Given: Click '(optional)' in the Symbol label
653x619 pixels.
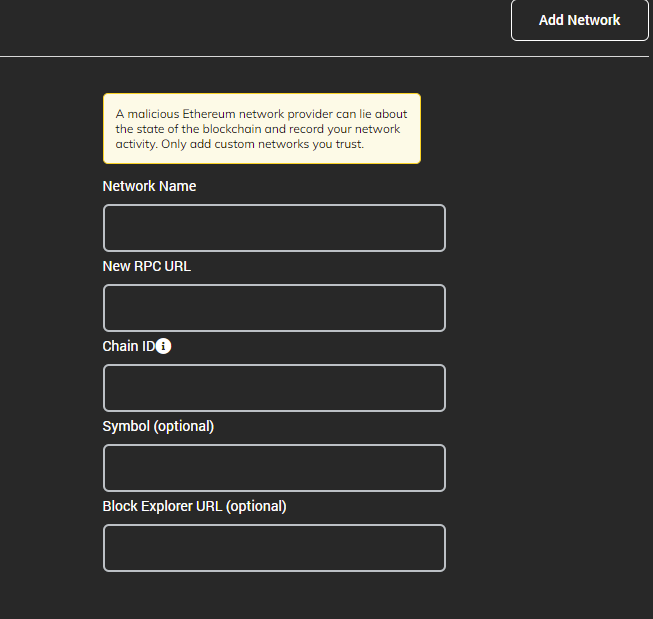Looking at the screenshot, I should [184, 426].
